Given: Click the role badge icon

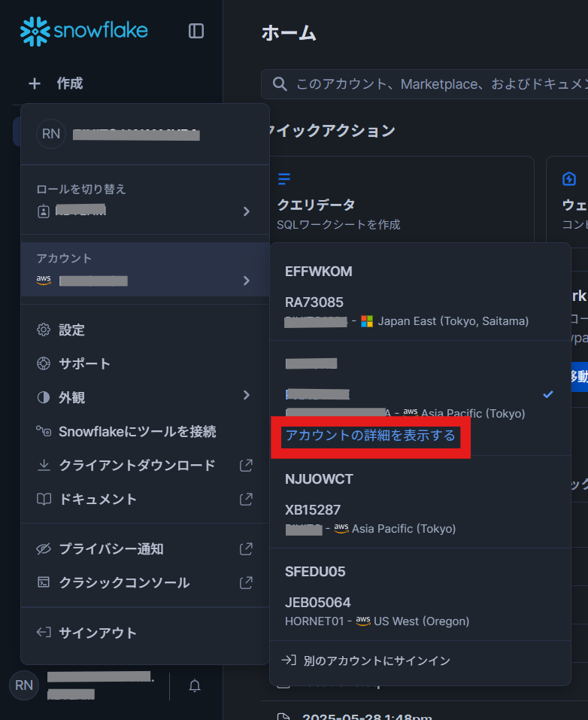Looking at the screenshot, I should (x=43, y=211).
